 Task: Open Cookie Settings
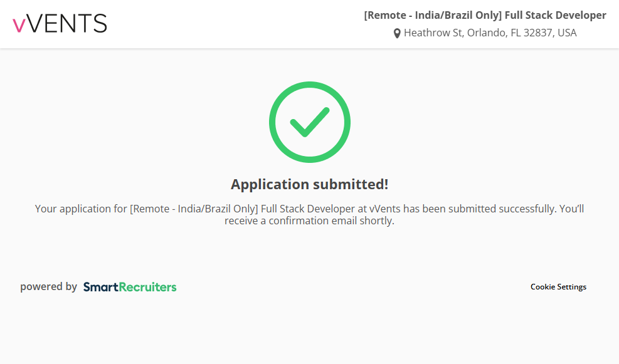pos(558,287)
